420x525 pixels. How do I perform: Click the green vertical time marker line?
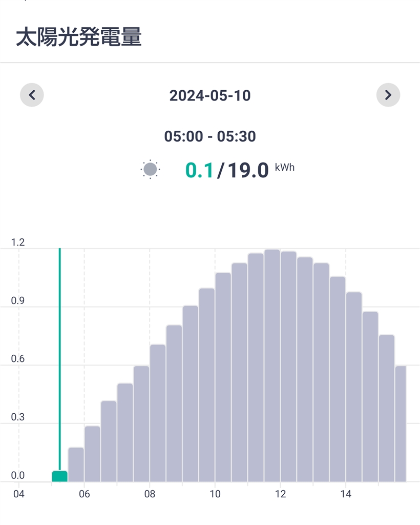[60, 359]
